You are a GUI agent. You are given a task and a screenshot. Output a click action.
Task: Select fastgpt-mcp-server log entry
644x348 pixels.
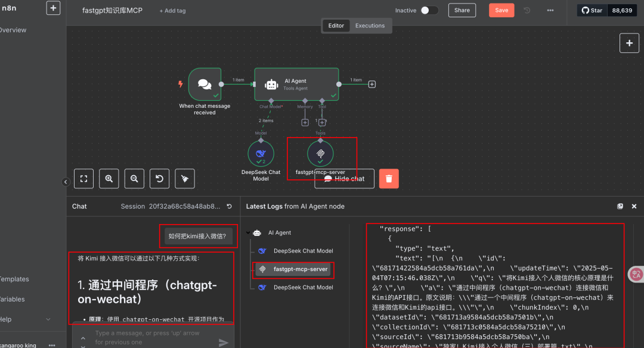click(x=293, y=269)
